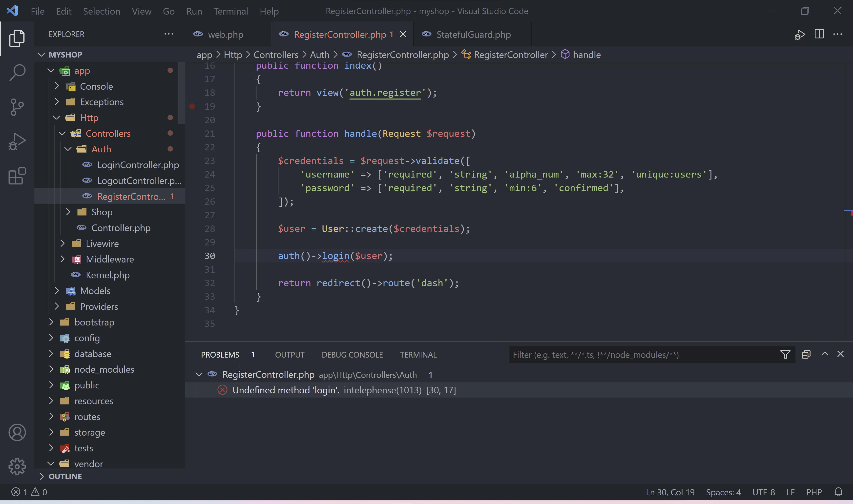Screen dimensions: 853x504
Task: Open the Extensions view
Action: click(x=17, y=176)
